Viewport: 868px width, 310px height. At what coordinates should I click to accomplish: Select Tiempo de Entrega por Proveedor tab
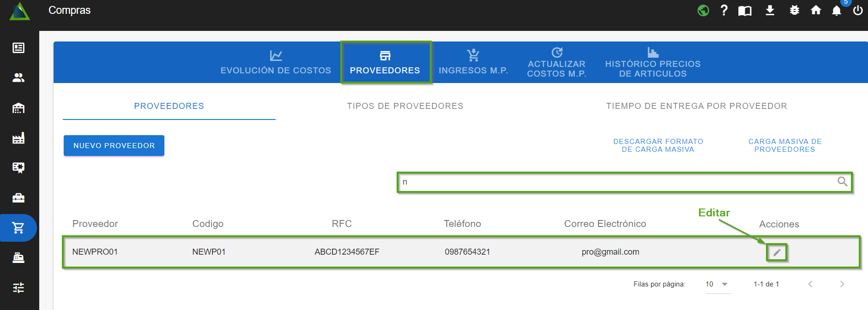coord(696,106)
